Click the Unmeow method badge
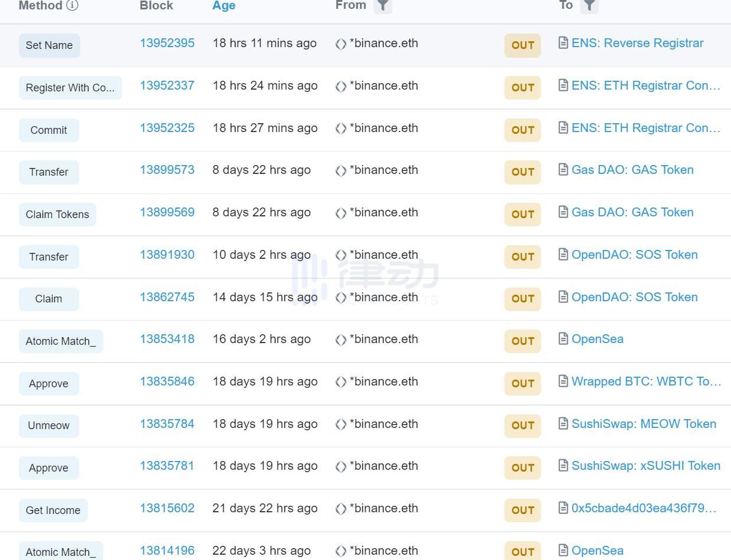Image resolution: width=731 pixels, height=560 pixels. [x=48, y=426]
